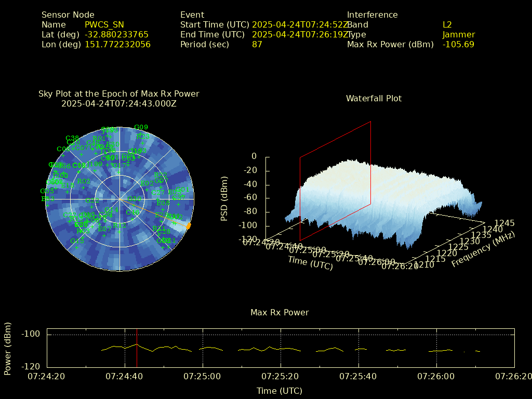532x399 pixels.
Task: Click the Sky Plot title text
Action: (118, 94)
